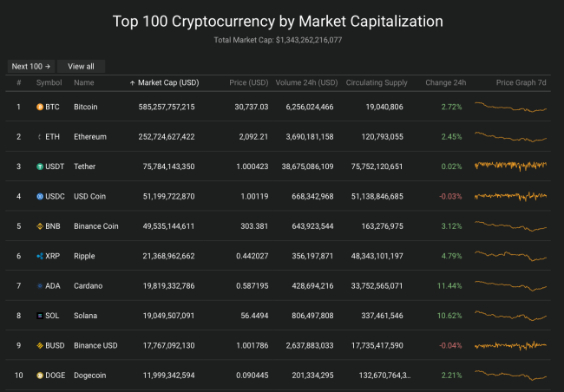Click the Bitcoin BTC coin icon
The height and width of the screenshot is (392, 564).
point(40,107)
